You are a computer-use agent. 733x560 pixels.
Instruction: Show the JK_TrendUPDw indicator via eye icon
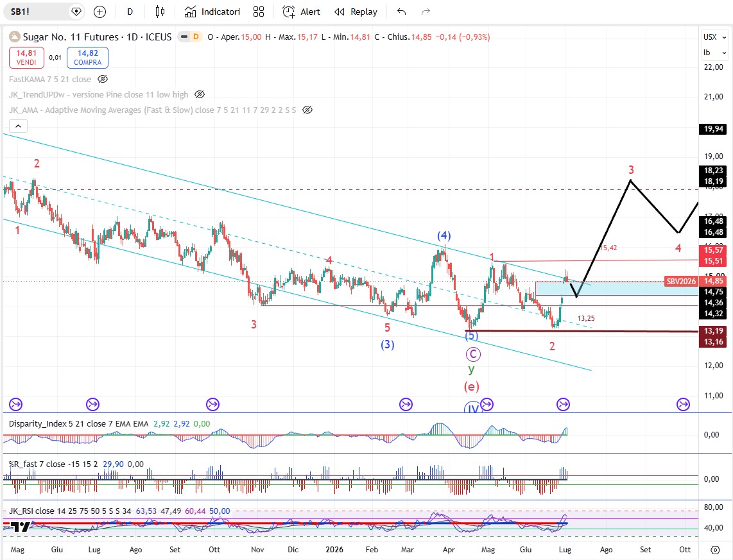[x=200, y=94]
